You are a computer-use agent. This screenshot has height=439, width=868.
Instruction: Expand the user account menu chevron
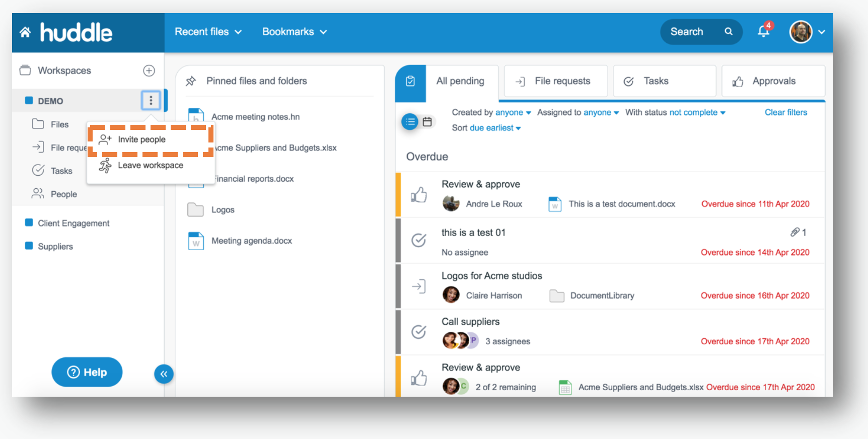pos(822,32)
